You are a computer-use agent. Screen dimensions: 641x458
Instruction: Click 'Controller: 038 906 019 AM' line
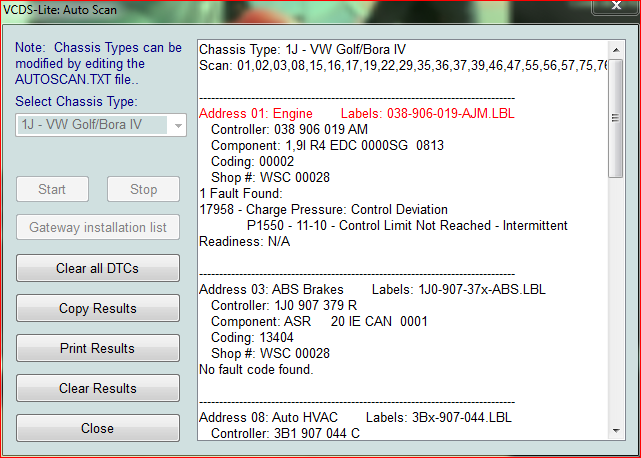pyautogui.click(x=289, y=130)
